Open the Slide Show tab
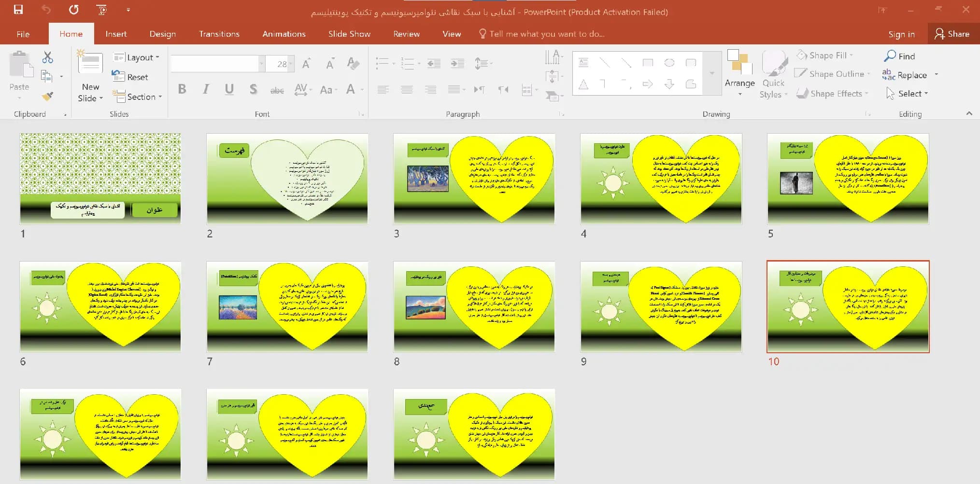The image size is (980, 484). 349,34
